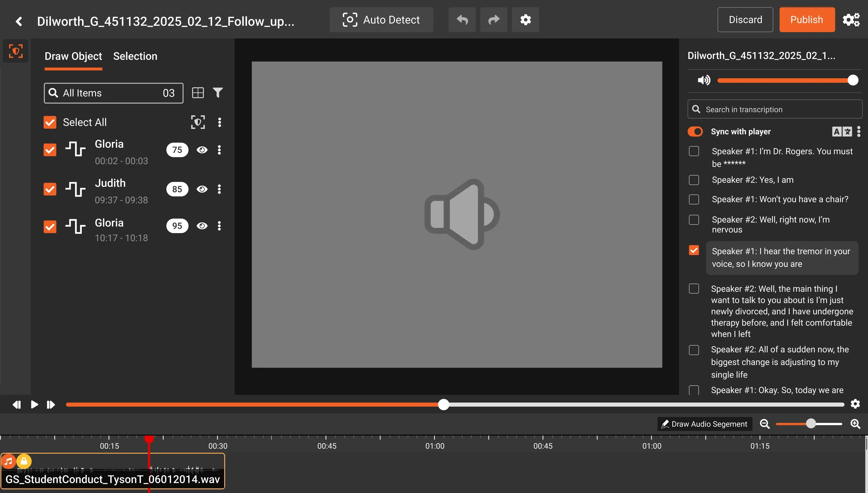Open the filter funnel icon
Screen dimensions: 868x493
coord(218,92)
